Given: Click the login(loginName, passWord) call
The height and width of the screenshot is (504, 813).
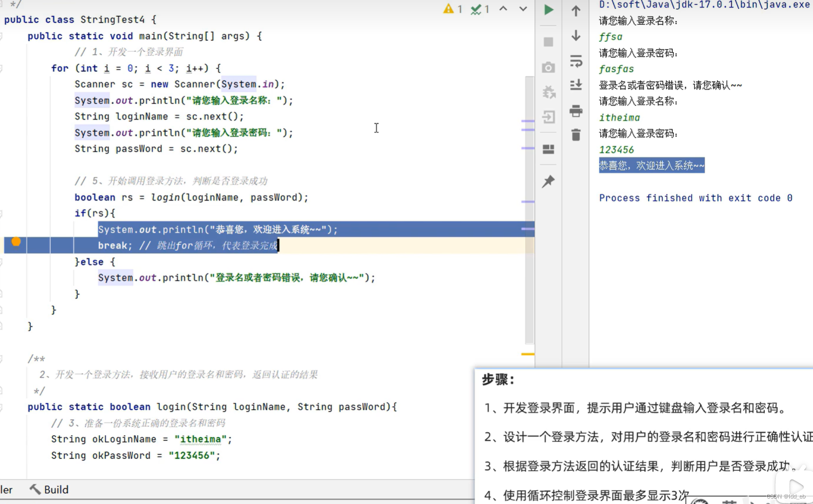Looking at the screenshot, I should point(229,197).
